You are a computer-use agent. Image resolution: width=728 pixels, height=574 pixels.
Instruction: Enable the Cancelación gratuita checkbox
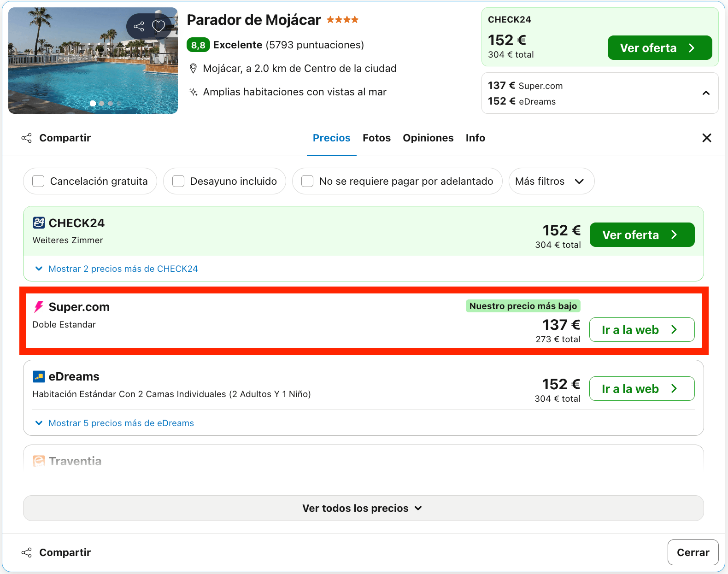coord(38,181)
